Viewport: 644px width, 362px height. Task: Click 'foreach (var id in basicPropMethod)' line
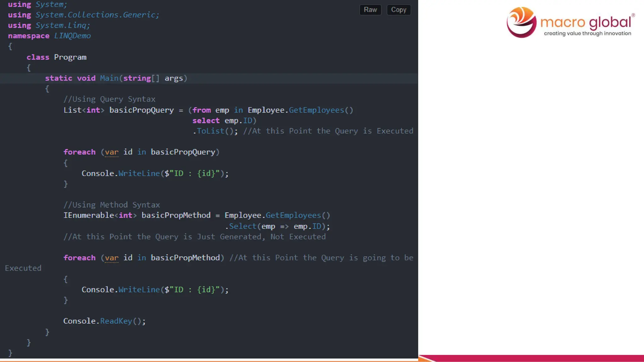144,258
